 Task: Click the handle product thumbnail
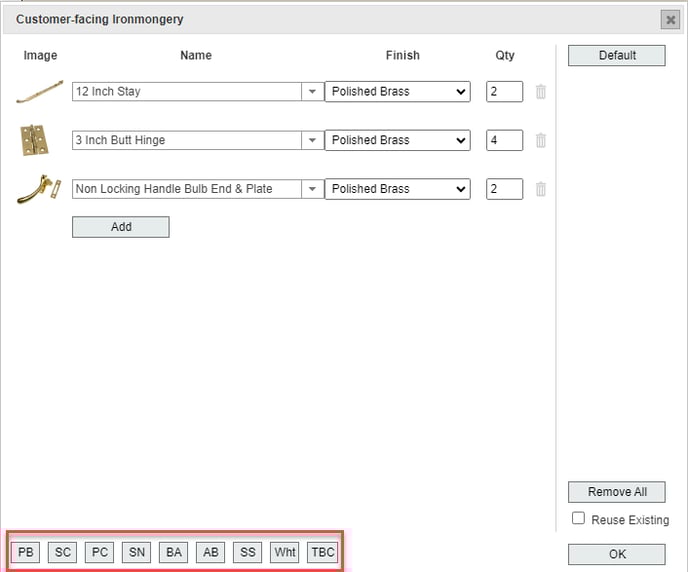click(x=39, y=189)
